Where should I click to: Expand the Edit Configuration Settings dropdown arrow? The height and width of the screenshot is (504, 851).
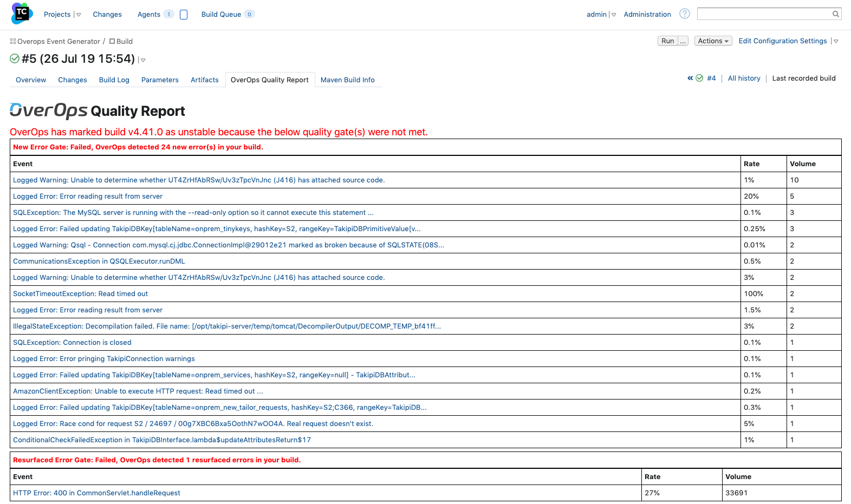pyautogui.click(x=836, y=41)
